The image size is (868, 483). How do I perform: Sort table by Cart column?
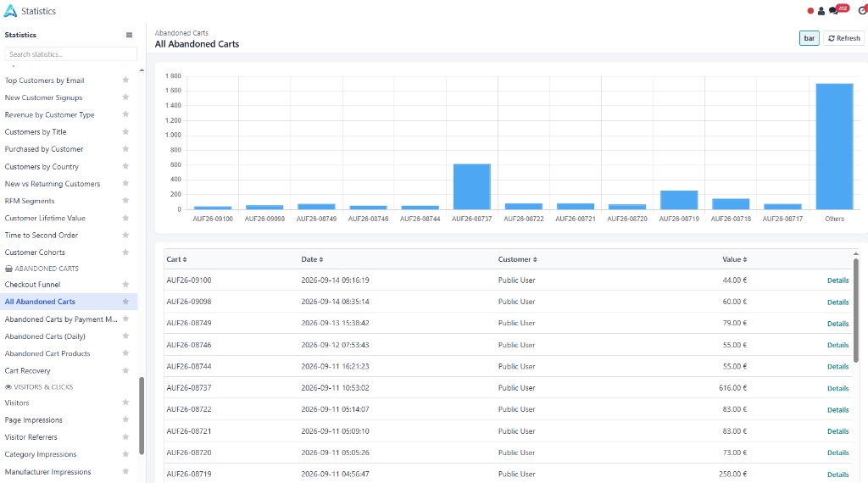pos(176,259)
